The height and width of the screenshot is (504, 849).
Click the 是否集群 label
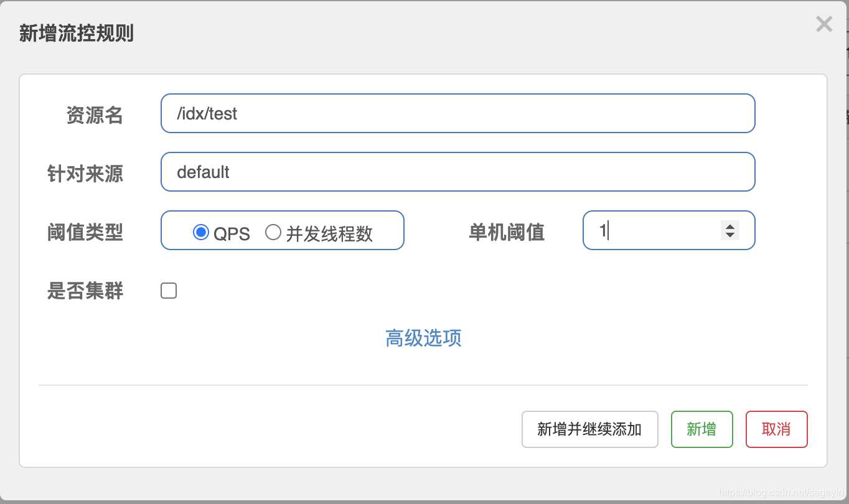pyautogui.click(x=85, y=291)
